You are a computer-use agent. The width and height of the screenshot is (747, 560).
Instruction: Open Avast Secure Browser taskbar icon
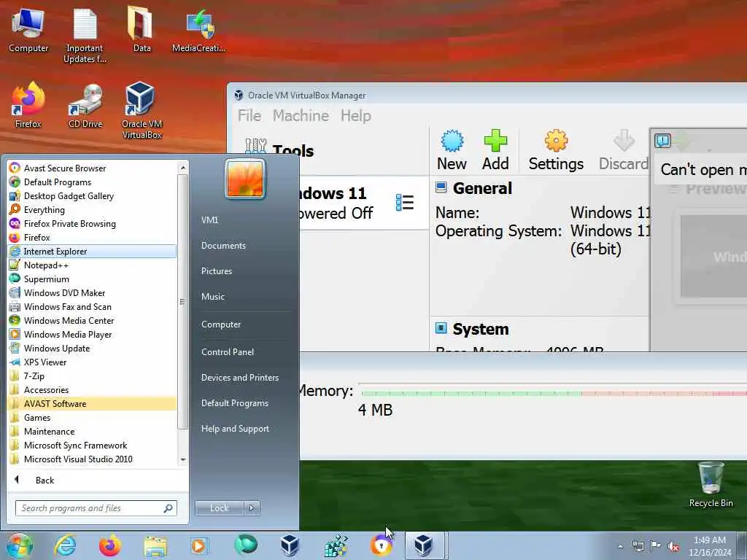(x=381, y=545)
